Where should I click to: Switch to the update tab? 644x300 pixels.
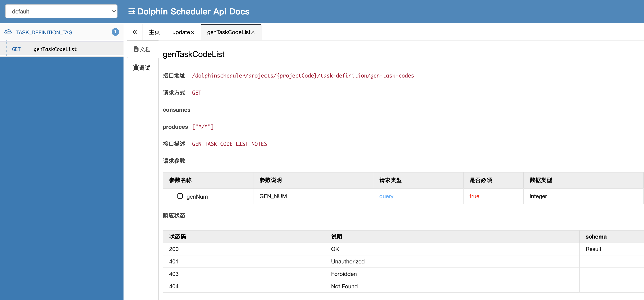pos(180,32)
